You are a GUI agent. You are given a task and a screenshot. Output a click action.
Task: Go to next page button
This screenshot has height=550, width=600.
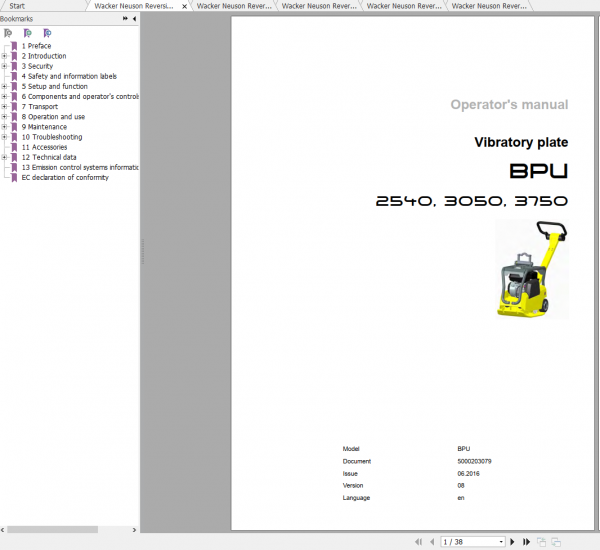tap(512, 542)
